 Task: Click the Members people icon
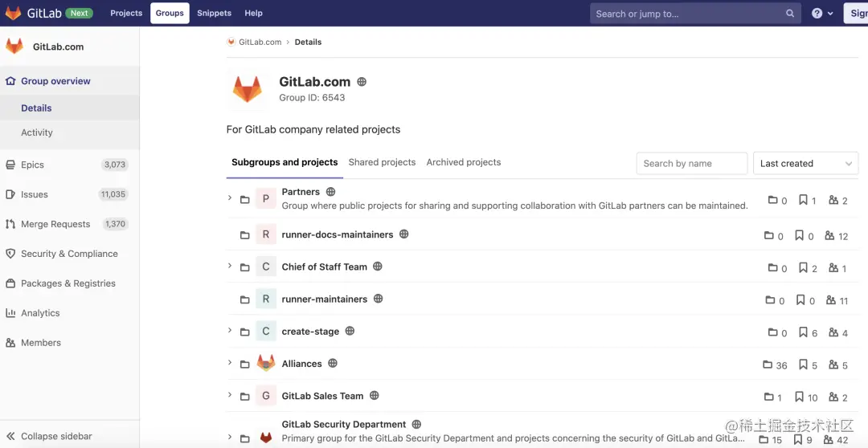pos(10,343)
